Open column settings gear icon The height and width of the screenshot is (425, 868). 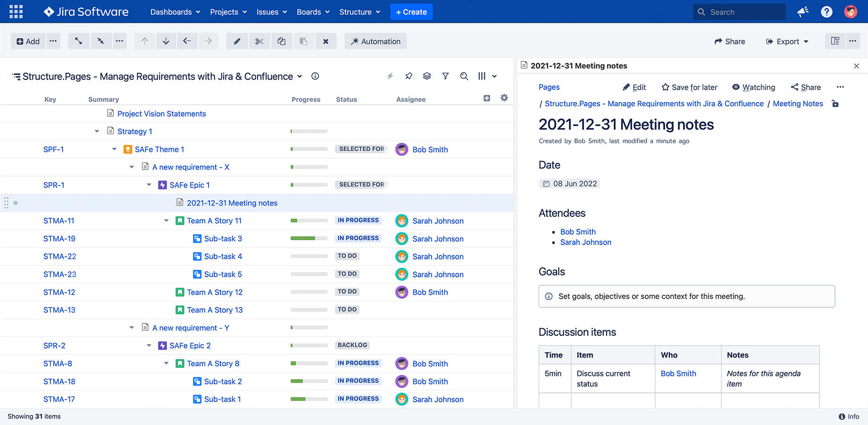pyautogui.click(x=504, y=98)
